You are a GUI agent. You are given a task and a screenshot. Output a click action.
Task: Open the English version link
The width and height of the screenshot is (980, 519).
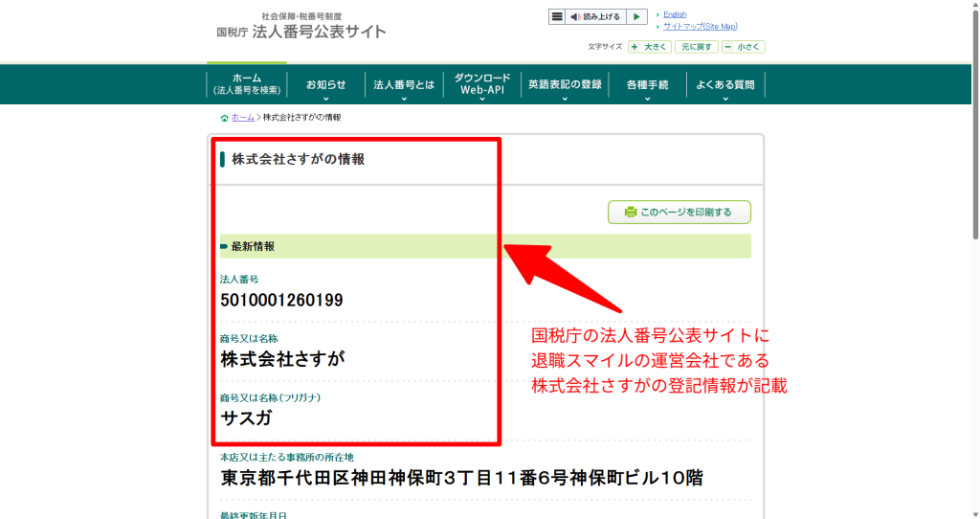tap(675, 14)
